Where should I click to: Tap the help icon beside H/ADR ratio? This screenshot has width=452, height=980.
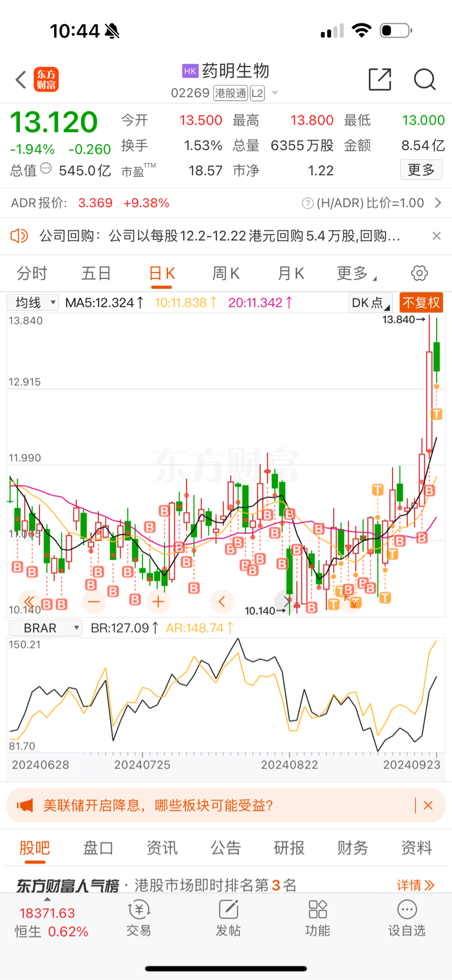[x=308, y=203]
